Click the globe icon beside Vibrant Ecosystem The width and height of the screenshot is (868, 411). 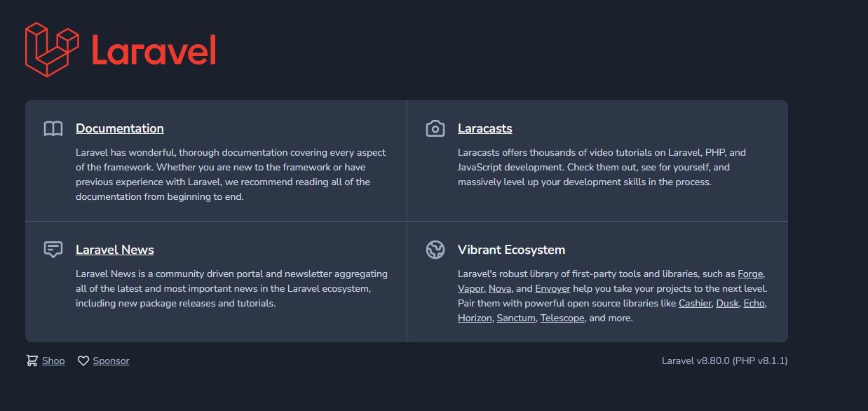tap(435, 250)
